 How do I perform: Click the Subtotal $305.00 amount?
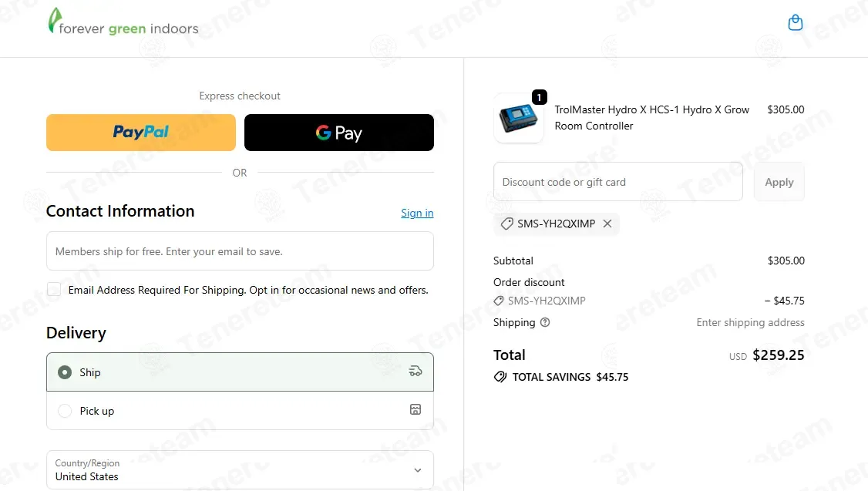click(x=786, y=261)
